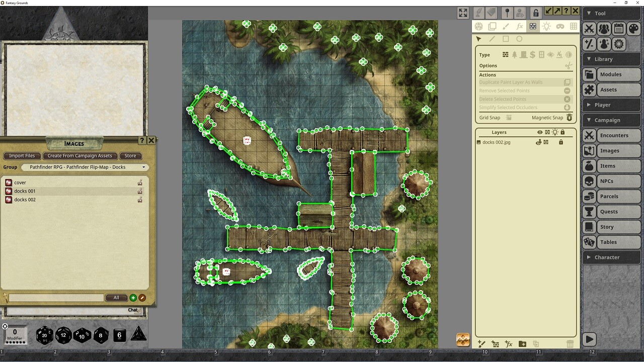Open the Group dropdown for Docks flip-map
This screenshot has height=362, width=644.
point(143,167)
